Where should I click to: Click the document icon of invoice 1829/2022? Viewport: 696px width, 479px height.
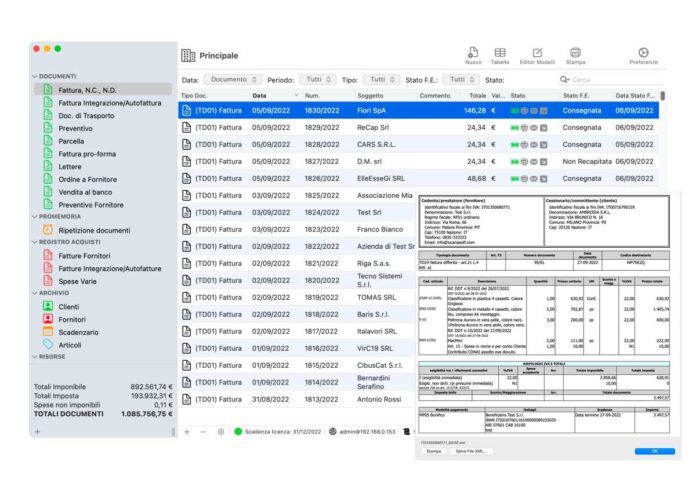(x=186, y=127)
